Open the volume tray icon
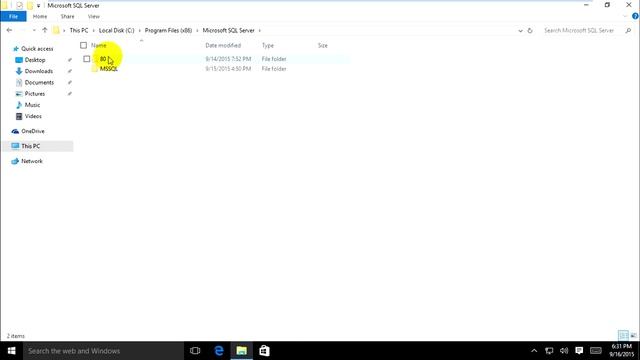The height and width of the screenshot is (360, 640). pyautogui.click(x=564, y=351)
